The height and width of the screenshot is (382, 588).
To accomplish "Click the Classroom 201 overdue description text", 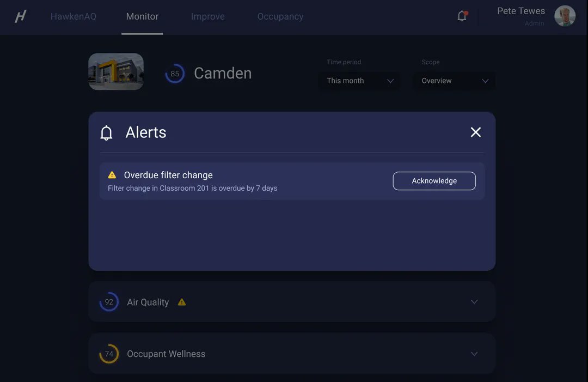I will click(x=192, y=188).
